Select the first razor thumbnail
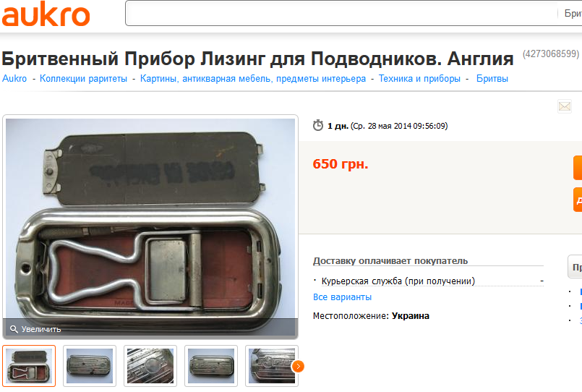 point(29,366)
